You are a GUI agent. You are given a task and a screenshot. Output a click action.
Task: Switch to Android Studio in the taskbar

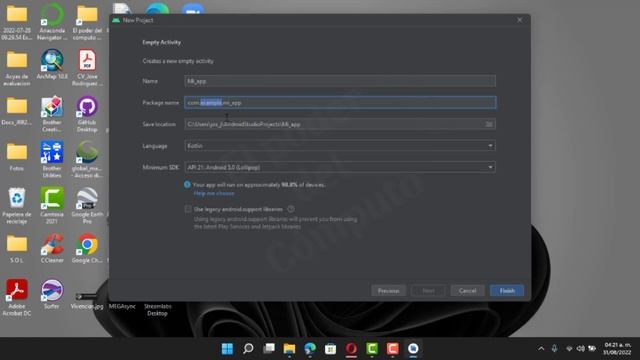(413, 349)
